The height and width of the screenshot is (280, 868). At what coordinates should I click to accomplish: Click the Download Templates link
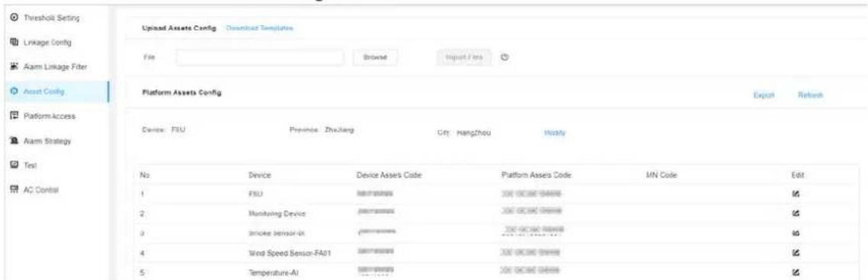click(260, 28)
